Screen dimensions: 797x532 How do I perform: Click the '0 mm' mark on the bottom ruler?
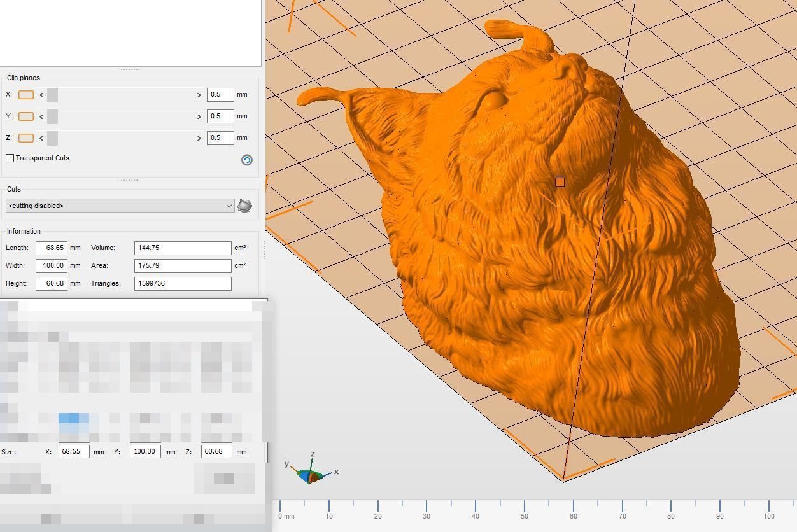286,516
